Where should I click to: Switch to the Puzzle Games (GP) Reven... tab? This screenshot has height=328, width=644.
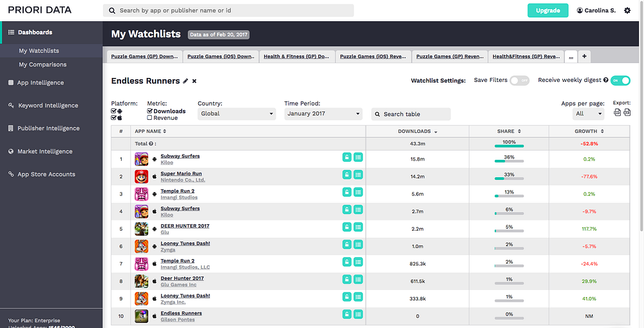450,57
